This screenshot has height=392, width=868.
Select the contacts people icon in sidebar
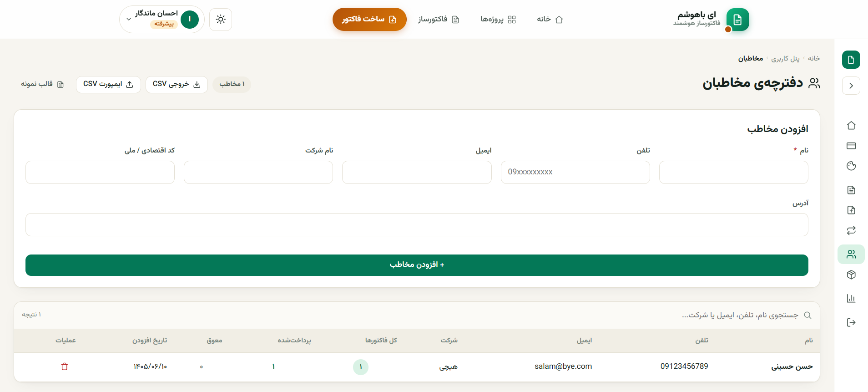point(851,255)
